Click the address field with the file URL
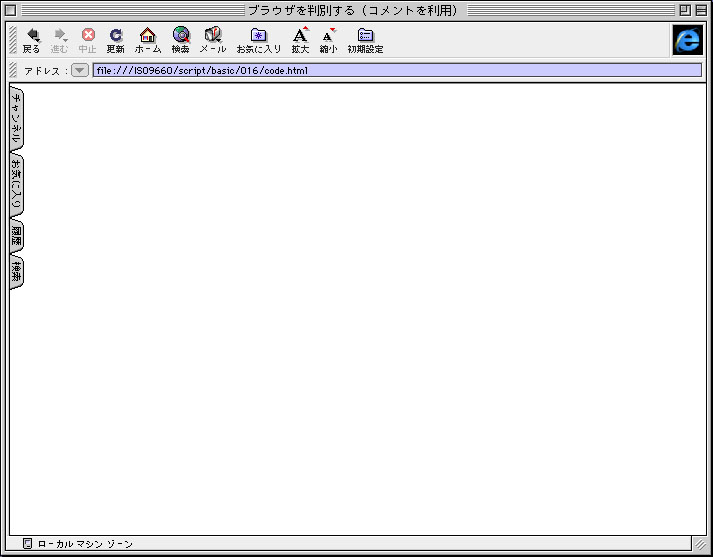Screen dimensions: 713x557 click(x=397, y=70)
